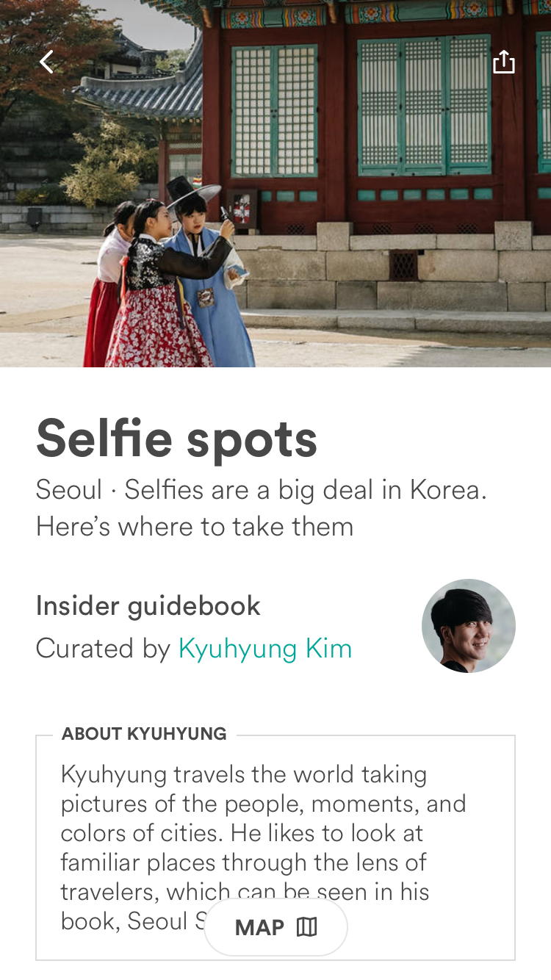Viewport: 551px width, 980px height.
Task: Click the cut-off "book, Seoul" bio line
Action: pos(132,920)
